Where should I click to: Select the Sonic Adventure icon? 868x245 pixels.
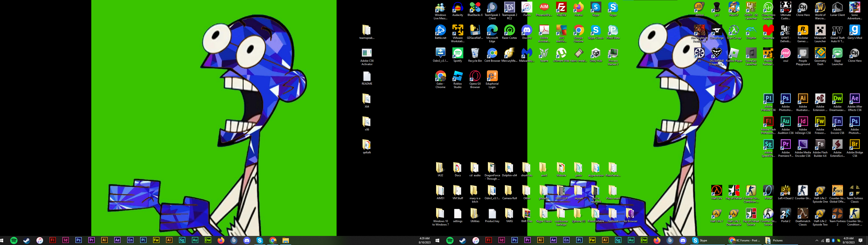pos(855,10)
